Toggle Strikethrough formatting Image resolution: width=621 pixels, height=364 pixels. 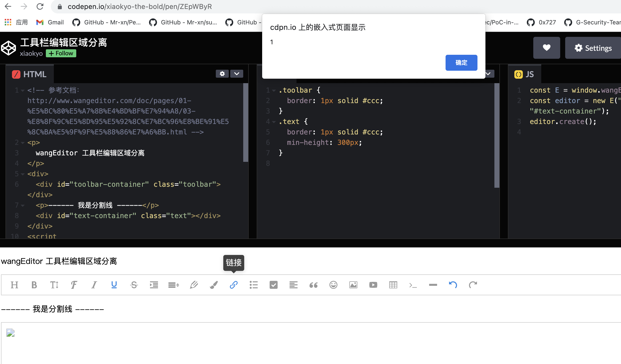tap(134, 285)
